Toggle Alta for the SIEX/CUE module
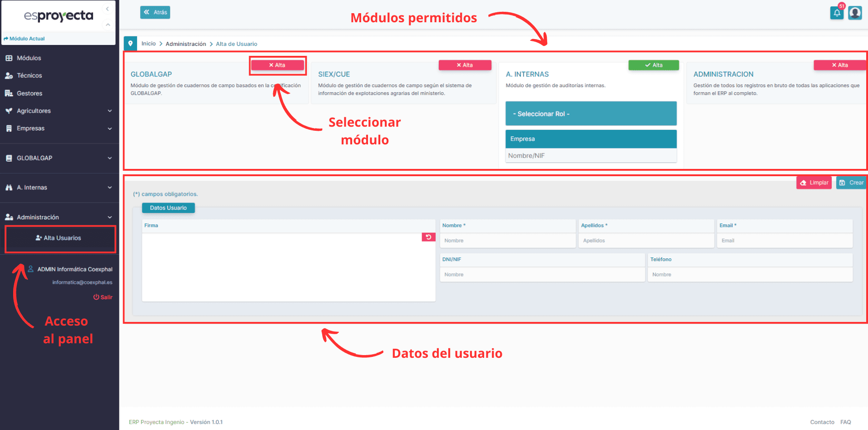Image resolution: width=868 pixels, height=430 pixels. 465,65
